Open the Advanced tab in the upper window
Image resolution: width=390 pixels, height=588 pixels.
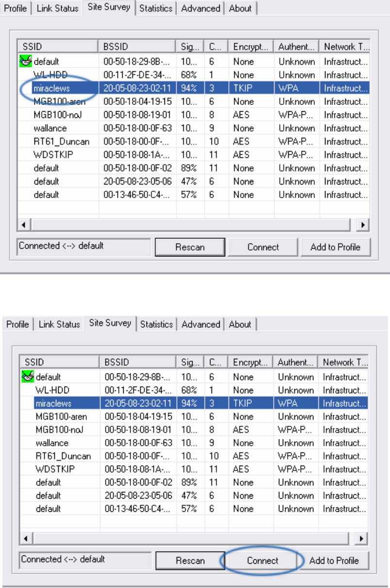201,8
